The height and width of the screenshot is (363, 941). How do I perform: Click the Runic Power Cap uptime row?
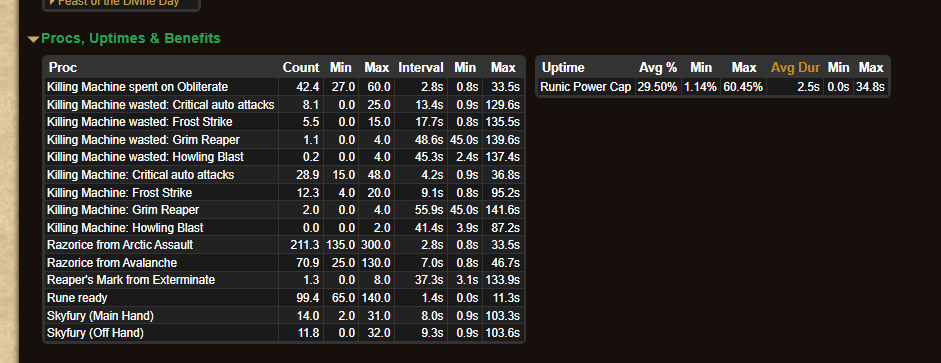point(712,87)
